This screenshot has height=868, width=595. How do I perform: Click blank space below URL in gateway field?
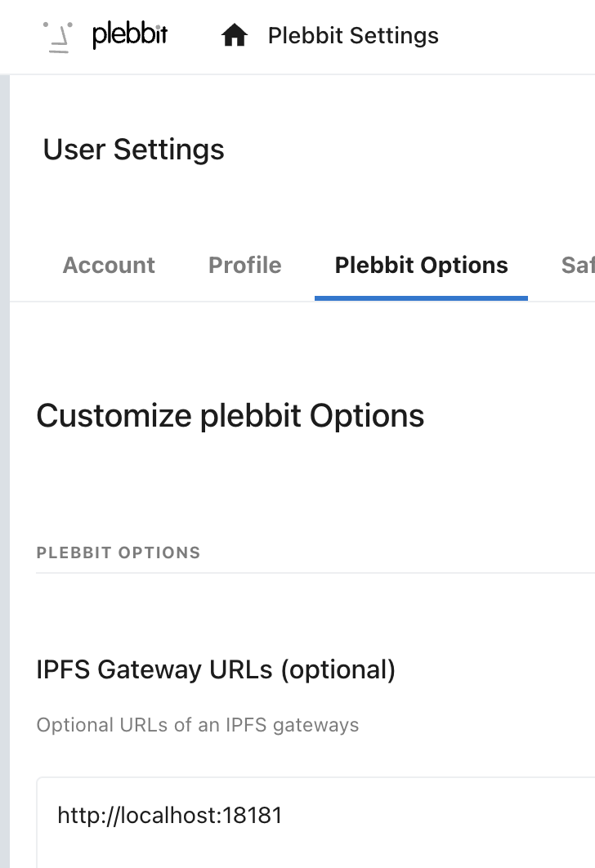(245, 854)
